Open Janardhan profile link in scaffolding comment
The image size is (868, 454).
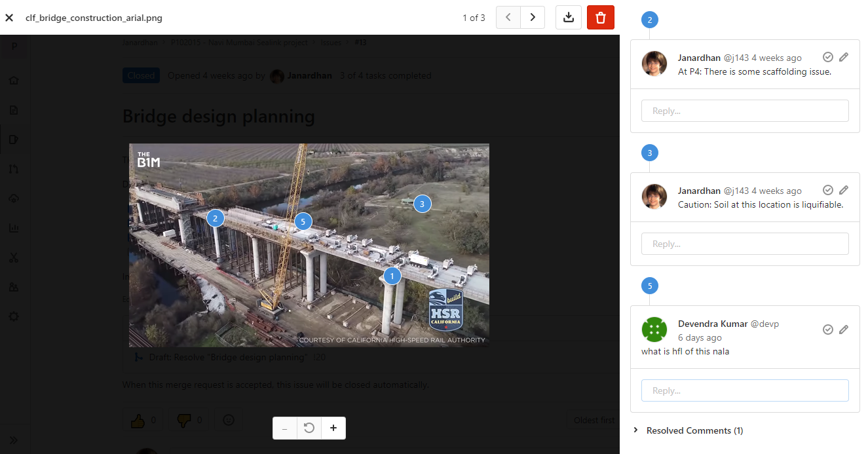(699, 58)
